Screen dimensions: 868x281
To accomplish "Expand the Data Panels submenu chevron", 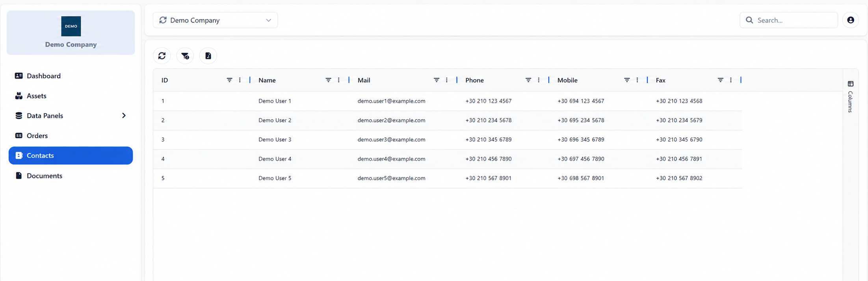I will click(x=124, y=116).
